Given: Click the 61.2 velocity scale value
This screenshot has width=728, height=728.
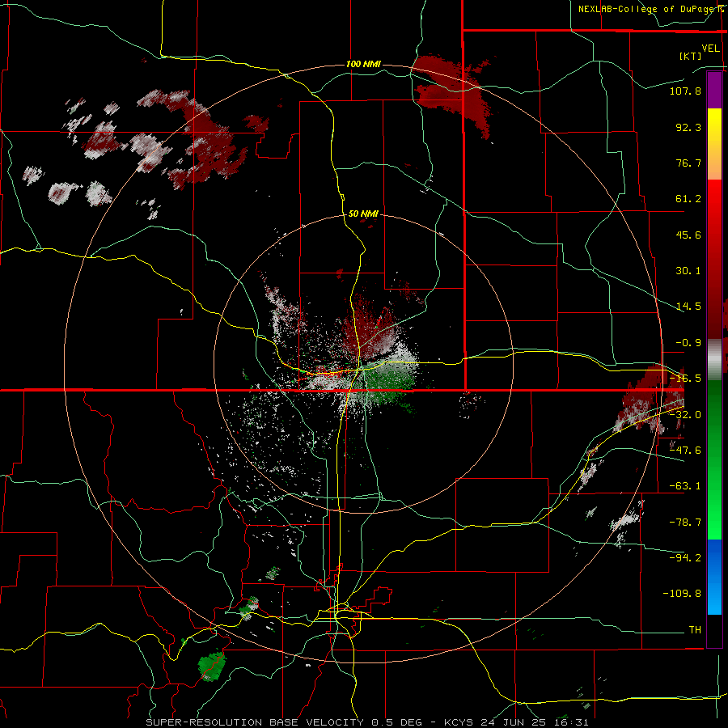Looking at the screenshot, I should click(x=688, y=199).
